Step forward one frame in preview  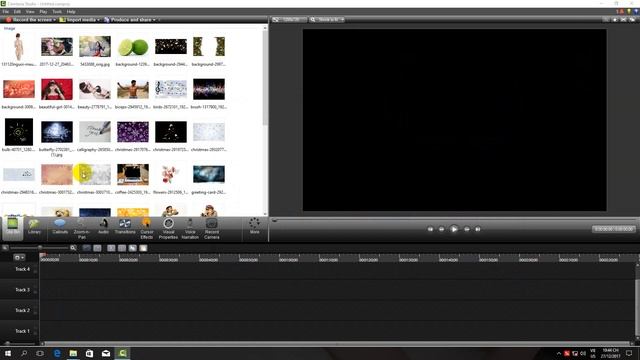[x=467, y=229]
